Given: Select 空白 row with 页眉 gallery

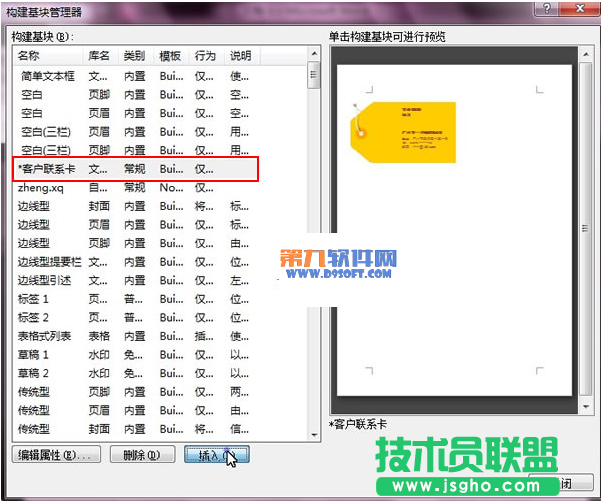Looking at the screenshot, I should 135,113.
